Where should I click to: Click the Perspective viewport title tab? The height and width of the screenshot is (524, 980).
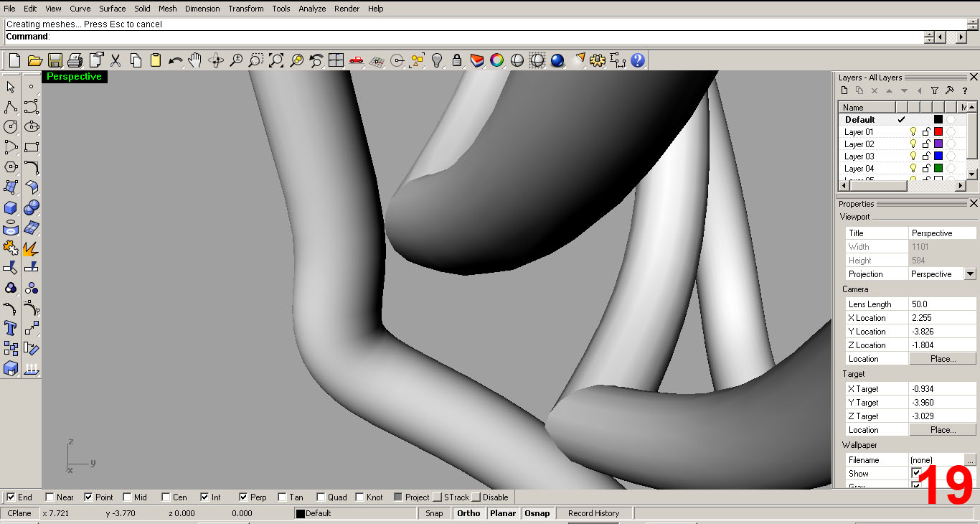click(x=75, y=77)
